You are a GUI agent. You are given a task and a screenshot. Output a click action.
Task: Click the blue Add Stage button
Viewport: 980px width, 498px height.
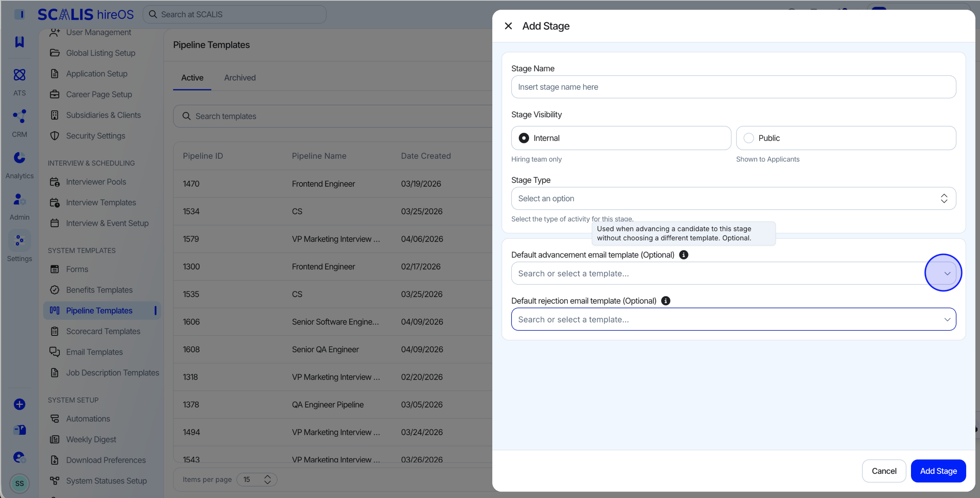pos(938,471)
